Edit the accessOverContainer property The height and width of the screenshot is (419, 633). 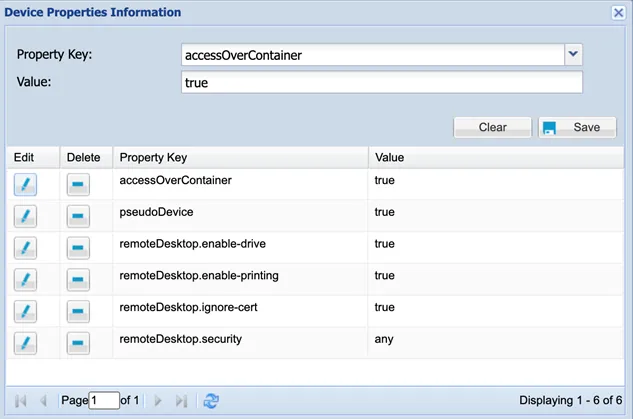[25, 184]
